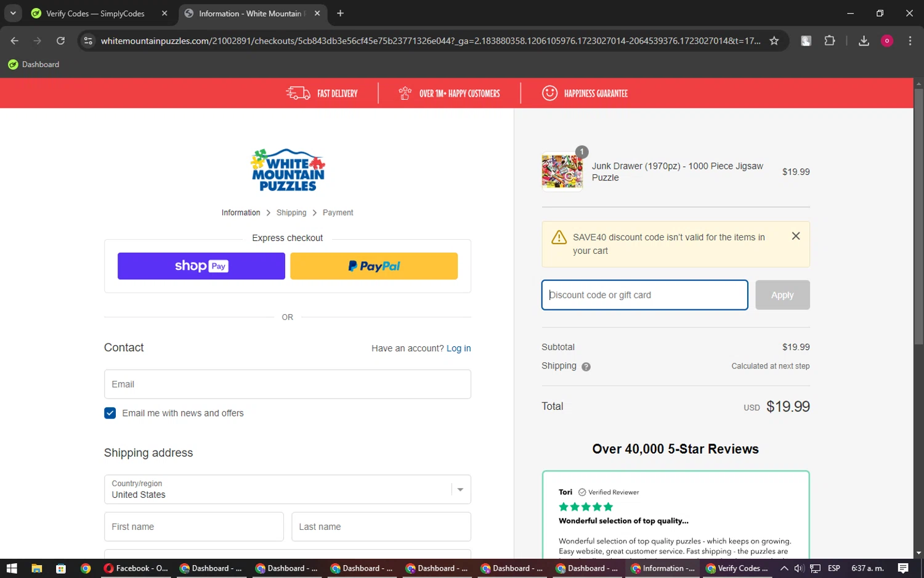Click warning triangle icon in discount alert

559,237
